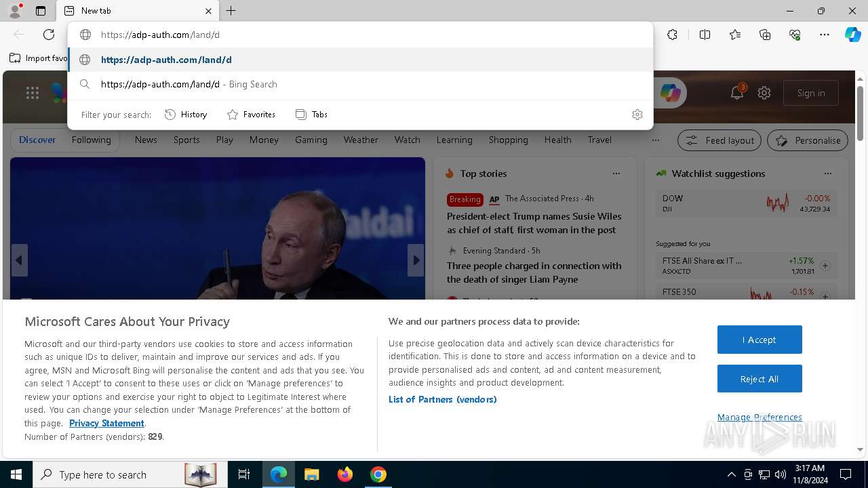
Task: Open Browser essentials icon
Action: tap(795, 35)
